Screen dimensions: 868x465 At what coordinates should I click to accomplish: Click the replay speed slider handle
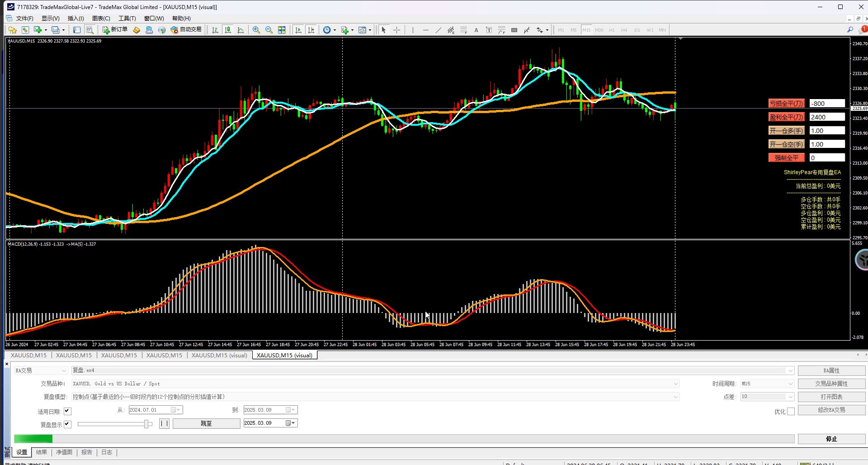(x=146, y=424)
